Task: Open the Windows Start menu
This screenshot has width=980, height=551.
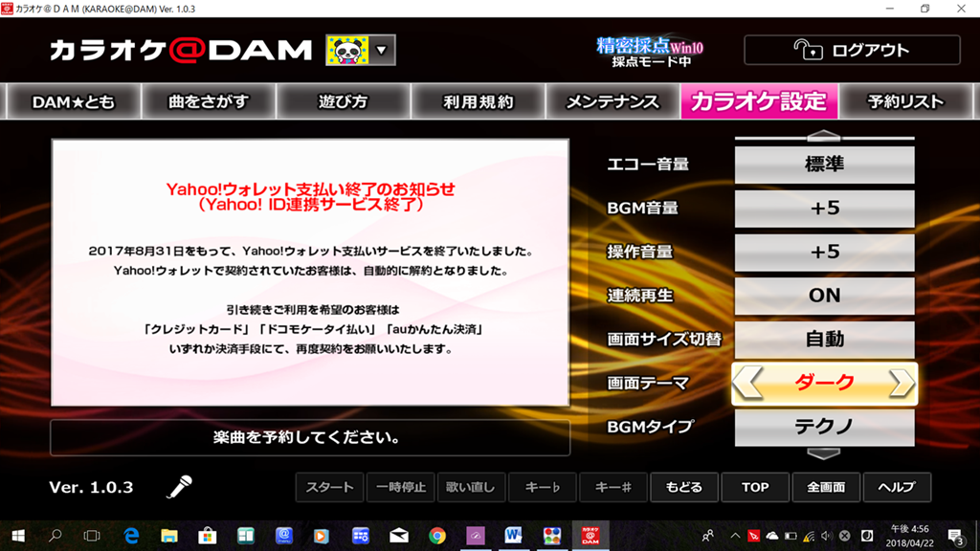Action: [x=18, y=536]
